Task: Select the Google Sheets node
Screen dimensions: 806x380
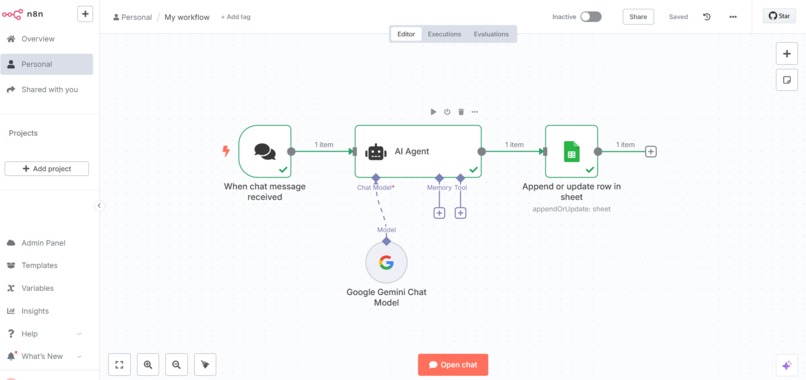Action: pos(571,151)
